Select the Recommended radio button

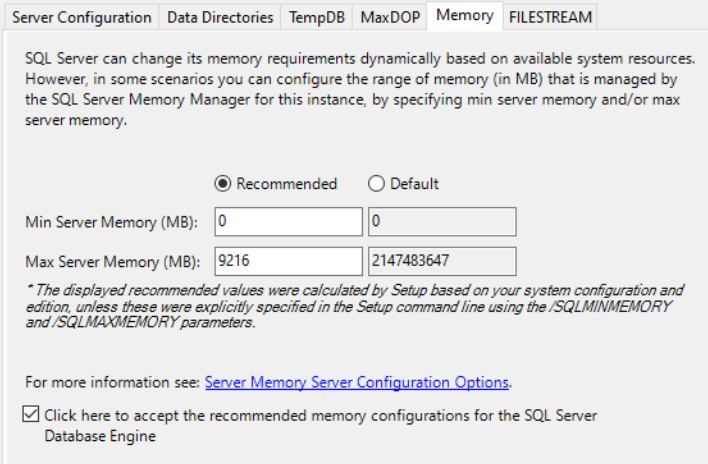(x=222, y=184)
